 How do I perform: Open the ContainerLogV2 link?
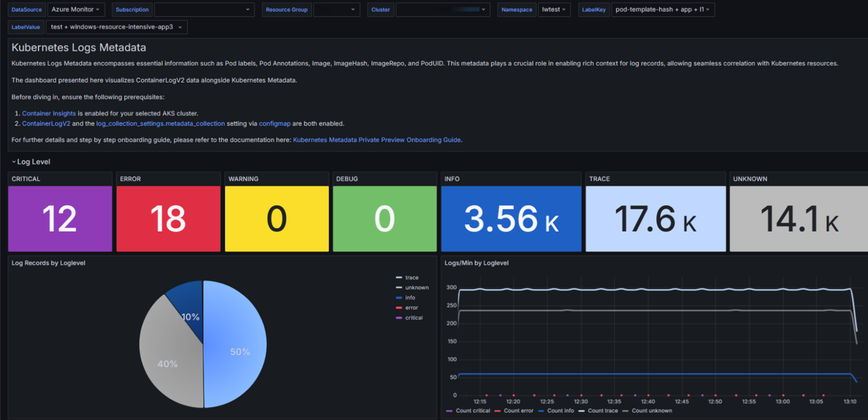46,124
